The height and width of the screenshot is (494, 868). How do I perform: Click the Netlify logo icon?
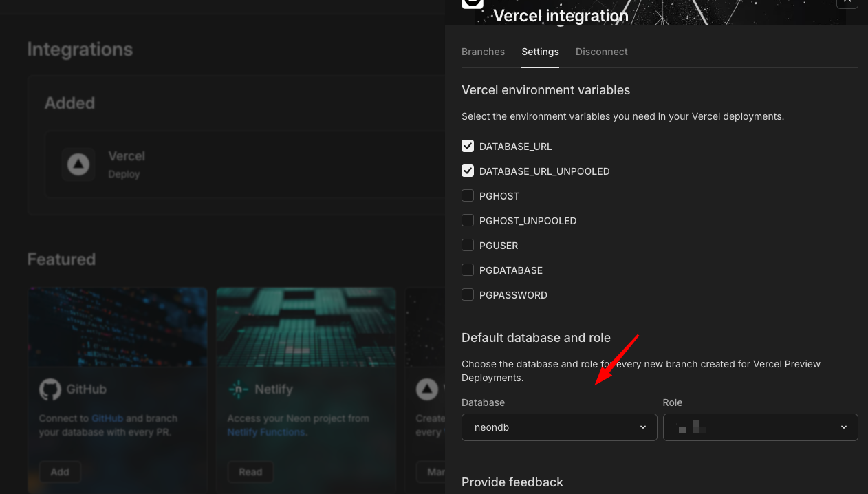point(238,389)
